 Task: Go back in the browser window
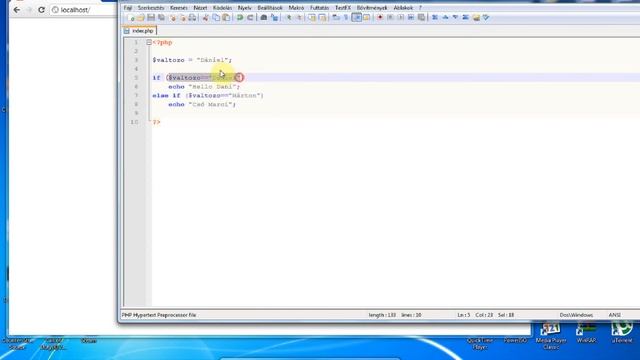[16, 10]
